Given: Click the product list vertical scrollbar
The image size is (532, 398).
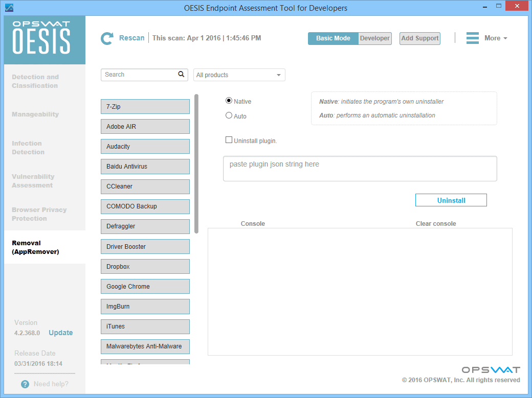Looking at the screenshot, I should [x=196, y=163].
